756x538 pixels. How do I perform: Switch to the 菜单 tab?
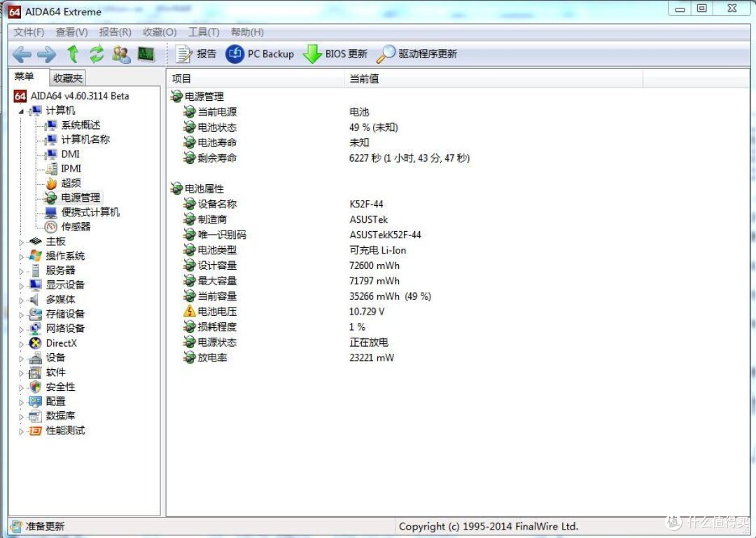pos(24,77)
